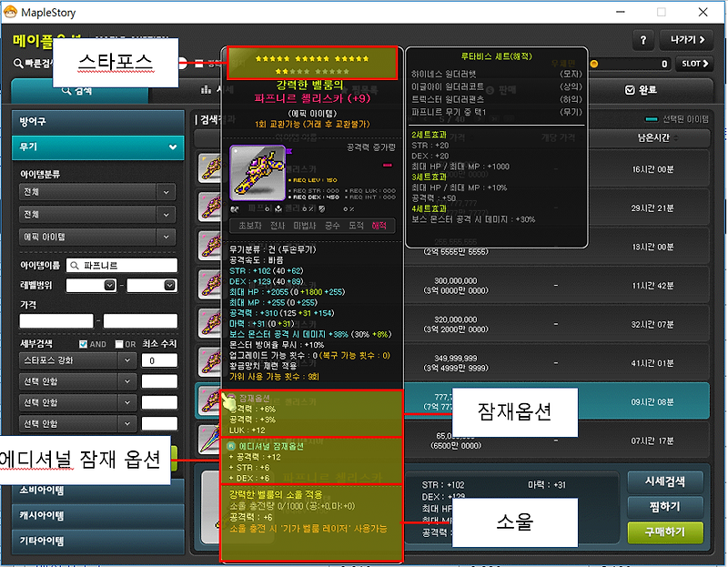Open the second 전체 item-class dropdown

97,215
